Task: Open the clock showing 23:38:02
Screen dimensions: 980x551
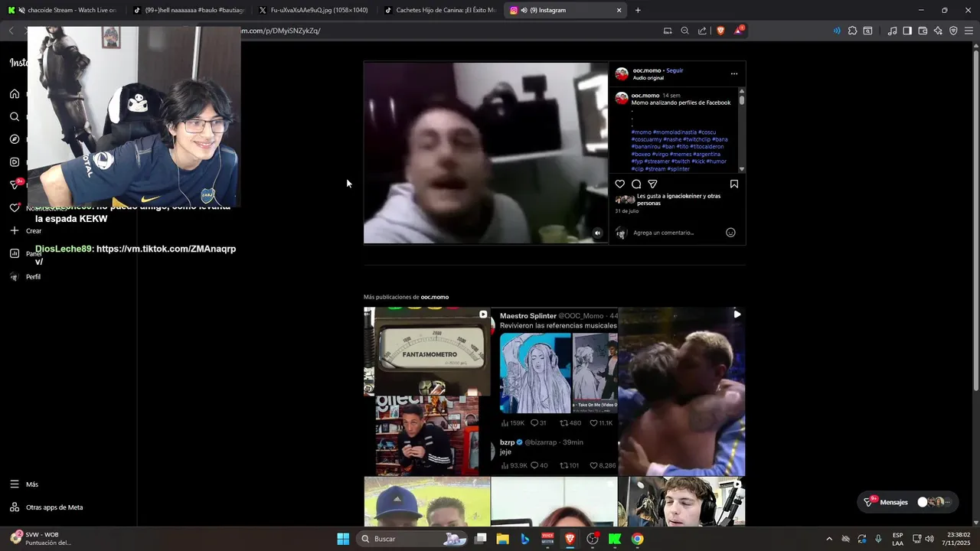Action: (x=956, y=539)
